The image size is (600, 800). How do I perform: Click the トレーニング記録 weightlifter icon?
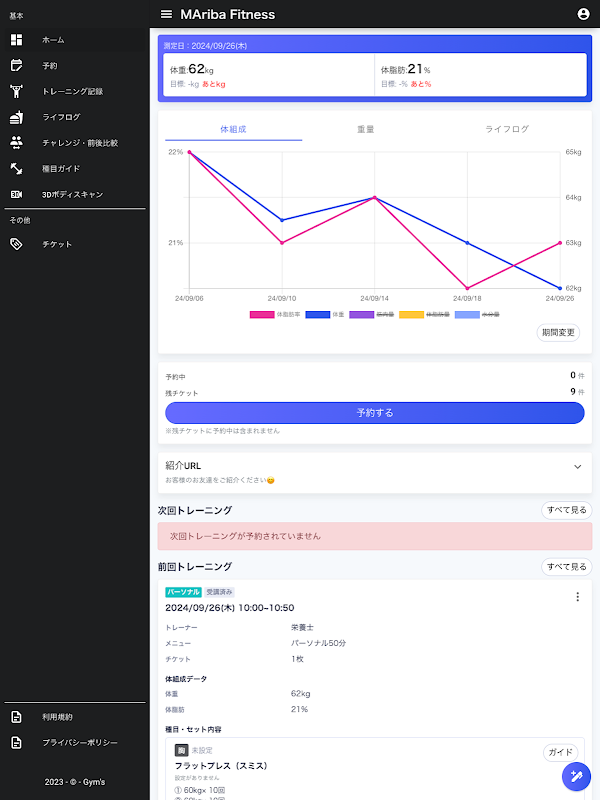pyautogui.click(x=16, y=91)
